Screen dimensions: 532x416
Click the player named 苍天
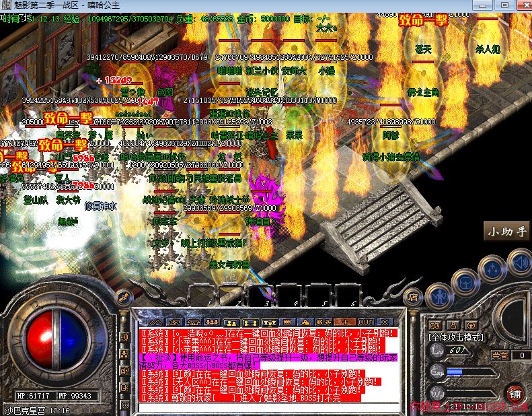click(423, 50)
